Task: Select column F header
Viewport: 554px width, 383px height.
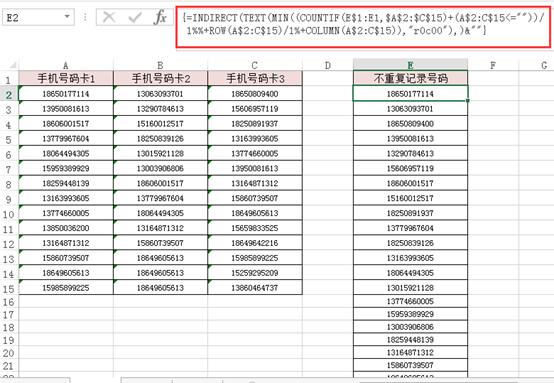Action: [493, 65]
